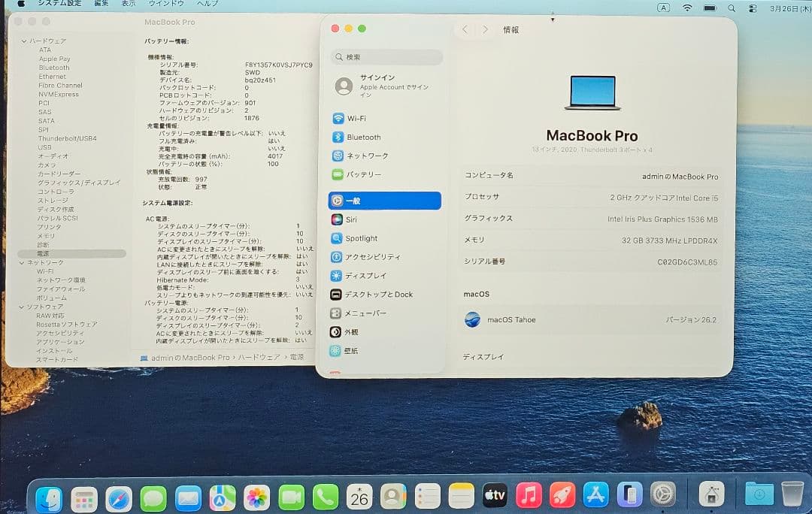Select Bluetooth in System Settings sidebar

385,138
